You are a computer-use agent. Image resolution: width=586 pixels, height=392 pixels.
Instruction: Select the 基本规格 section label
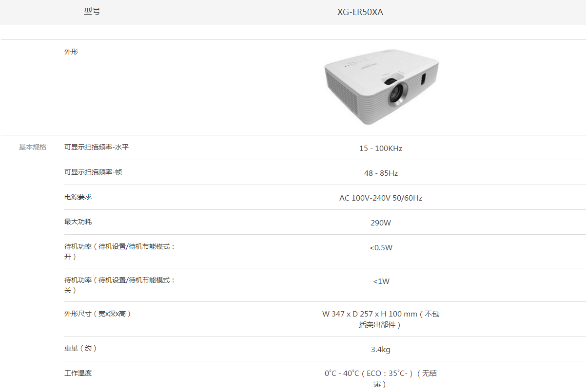(33, 147)
